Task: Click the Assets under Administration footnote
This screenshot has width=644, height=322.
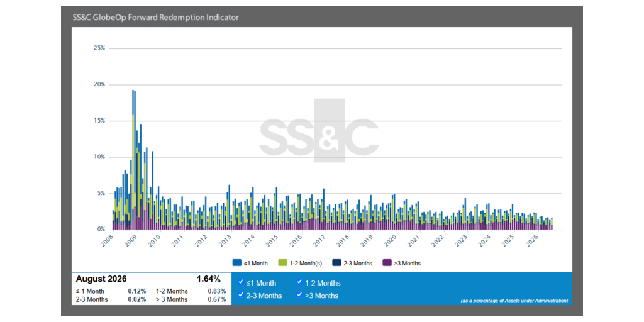Action: coord(514,301)
